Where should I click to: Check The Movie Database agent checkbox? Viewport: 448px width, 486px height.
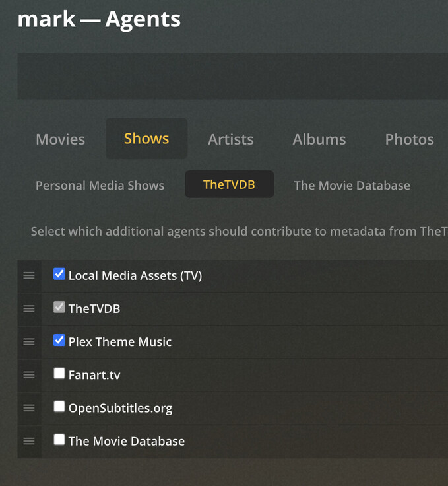(x=59, y=439)
